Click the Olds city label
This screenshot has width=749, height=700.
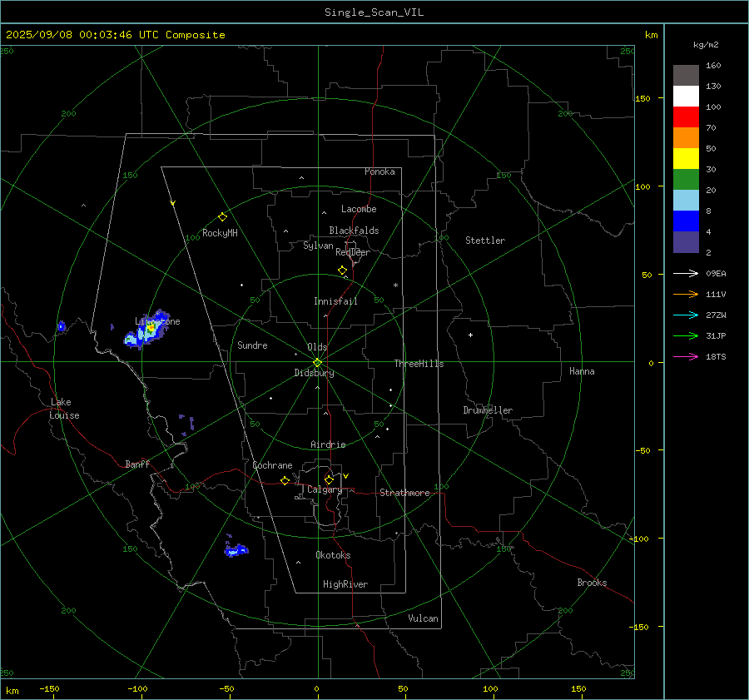click(317, 347)
